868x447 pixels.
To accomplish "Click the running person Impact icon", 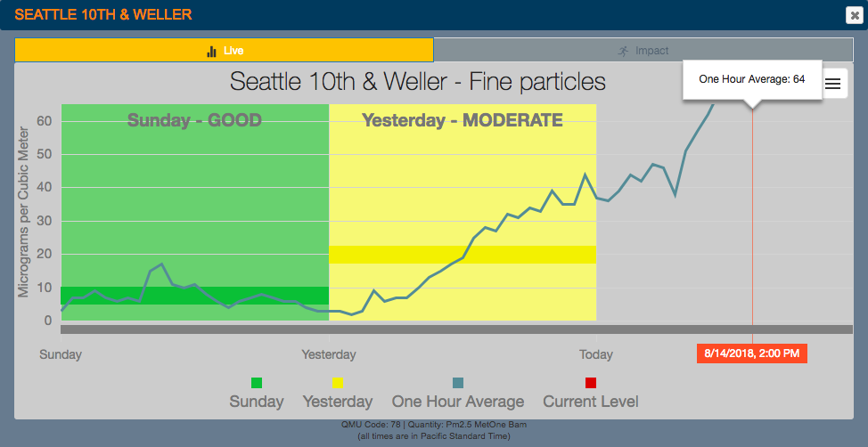I will click(x=624, y=52).
